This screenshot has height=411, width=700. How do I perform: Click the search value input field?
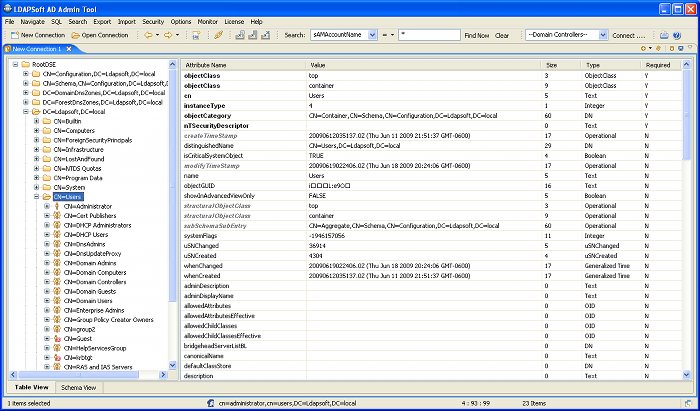tap(427, 35)
